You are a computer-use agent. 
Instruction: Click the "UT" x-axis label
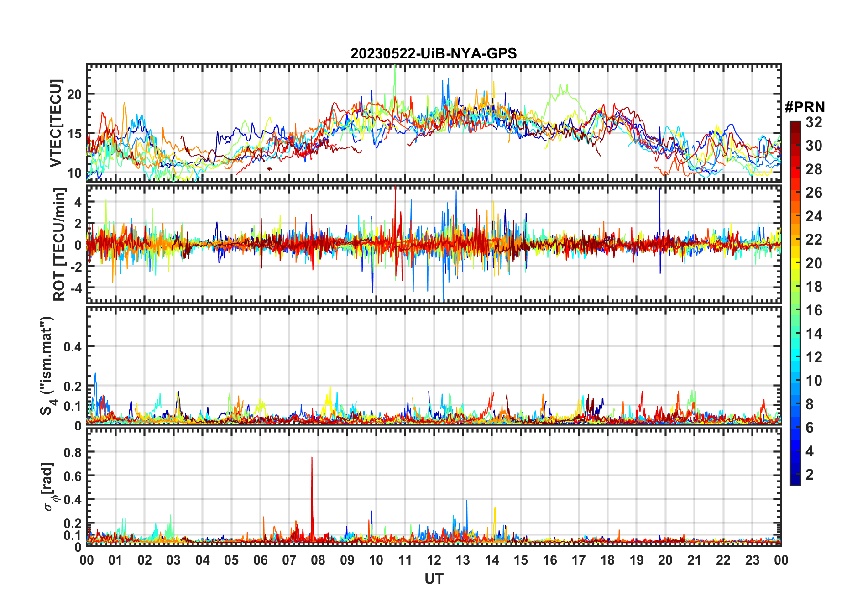coord(434,579)
